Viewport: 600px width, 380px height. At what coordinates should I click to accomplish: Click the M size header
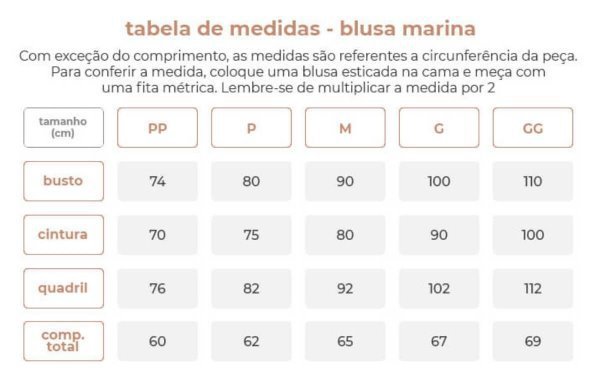pos(345,127)
